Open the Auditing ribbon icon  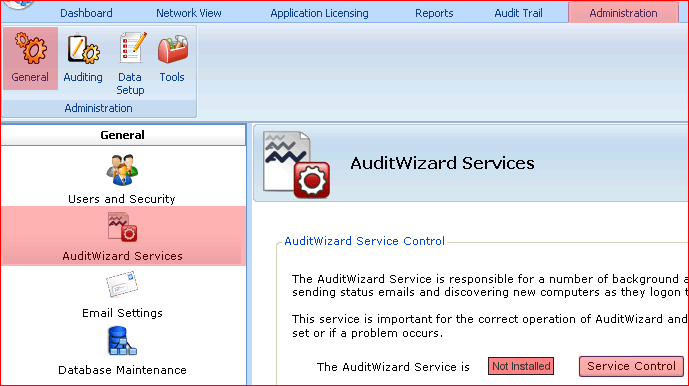[83, 58]
